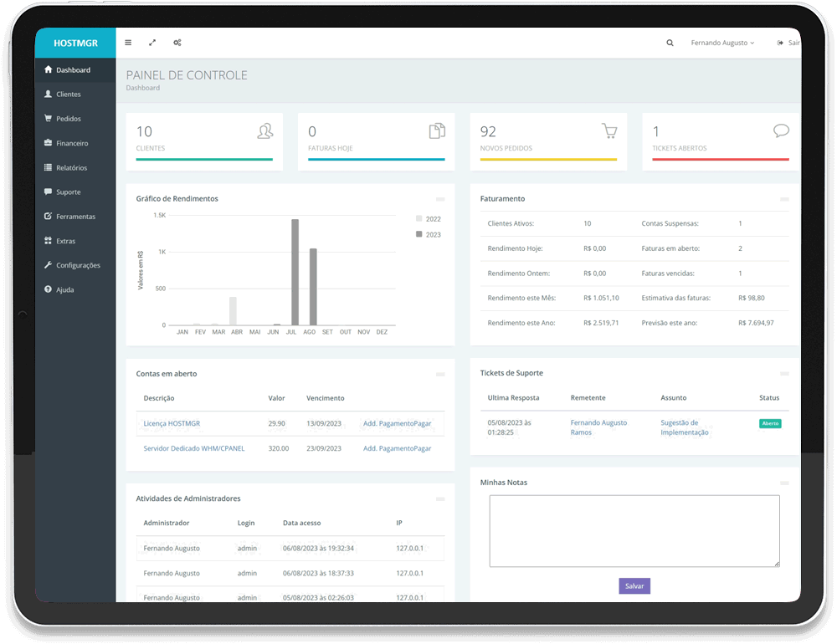This screenshot has width=837, height=644.
Task: Select Relatórios in the sidebar menu
Action: tap(71, 167)
